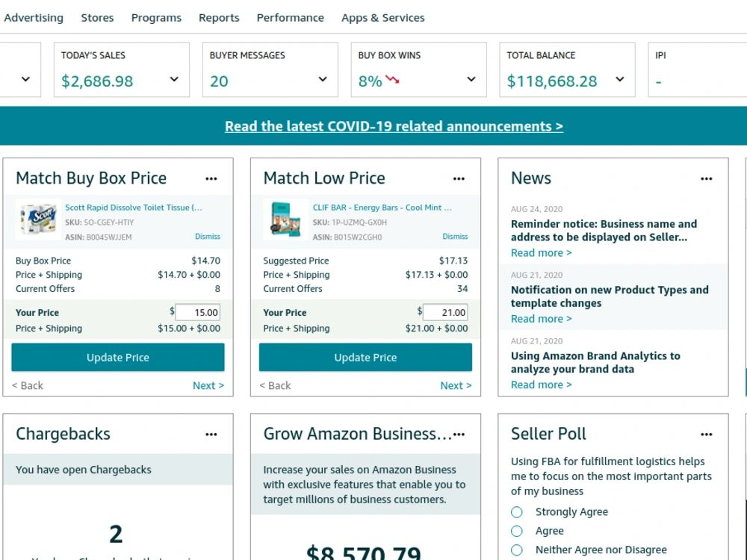Open Grow Amazon Business options menu

pyautogui.click(x=459, y=435)
